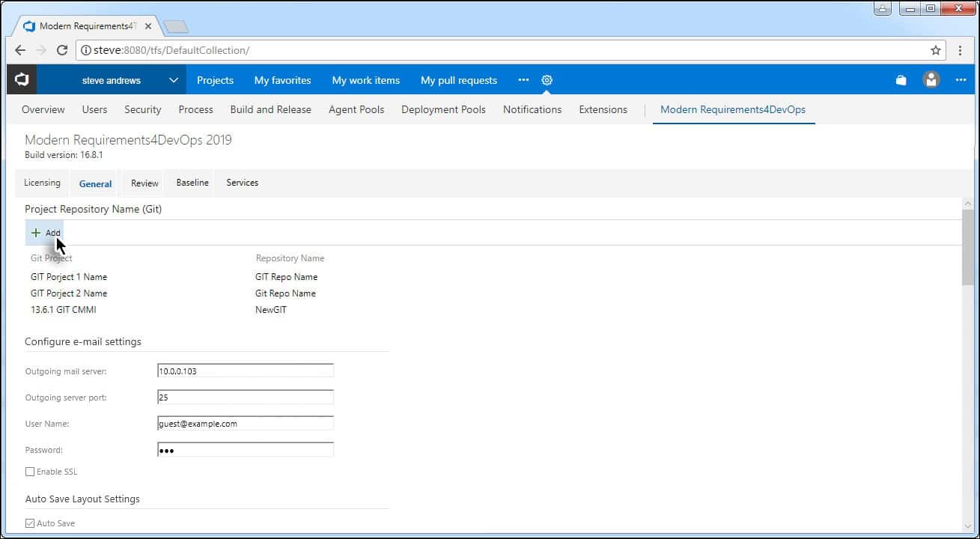The width and height of the screenshot is (980, 539).
Task: Open the Process tab
Action: click(x=196, y=109)
